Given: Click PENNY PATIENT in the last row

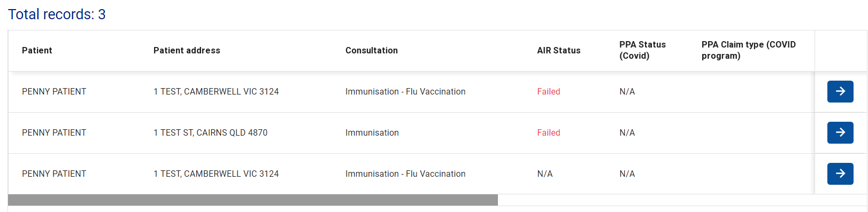Looking at the screenshot, I should pos(54,174).
